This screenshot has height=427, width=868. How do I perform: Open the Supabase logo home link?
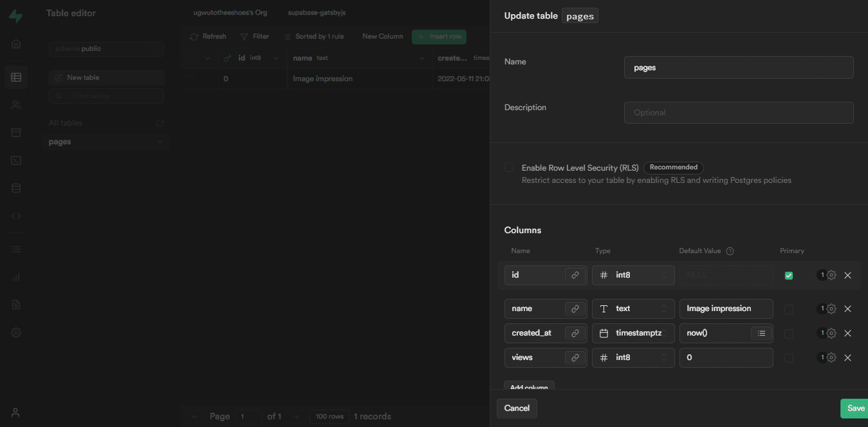tap(15, 15)
